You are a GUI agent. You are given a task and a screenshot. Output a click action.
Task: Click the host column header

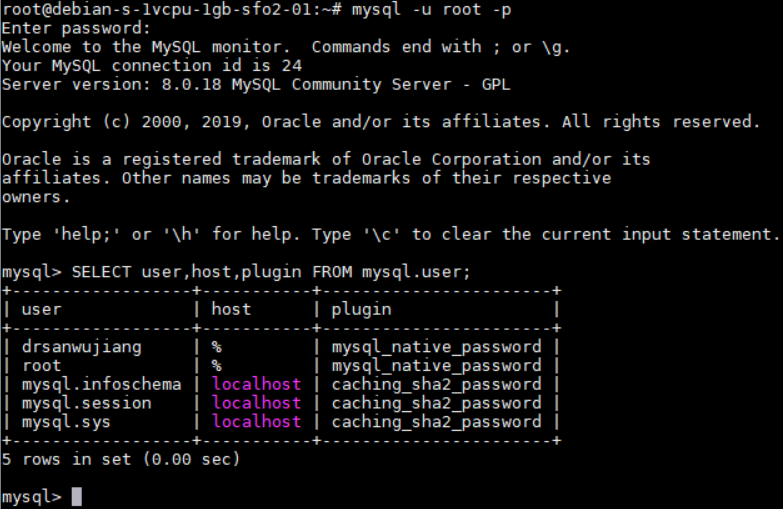pos(231,309)
